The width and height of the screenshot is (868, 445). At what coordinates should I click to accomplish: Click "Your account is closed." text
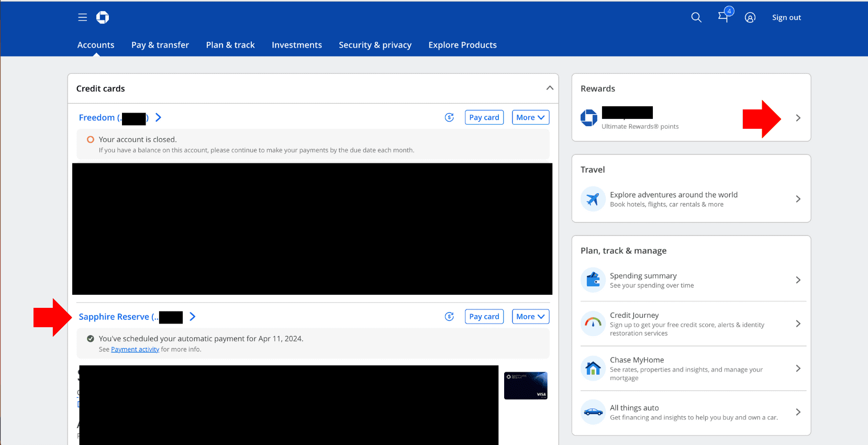point(138,140)
